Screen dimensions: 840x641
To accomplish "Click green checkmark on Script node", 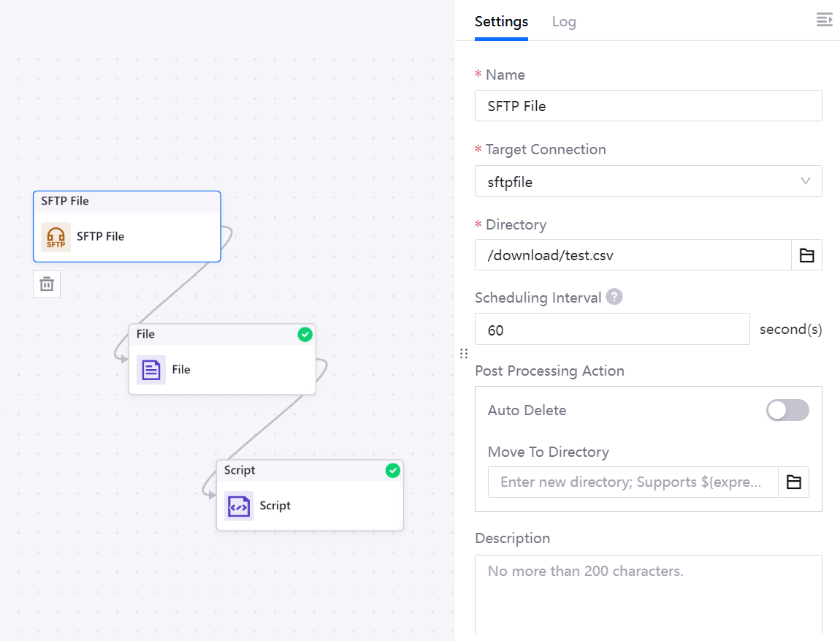I will click(x=393, y=471).
